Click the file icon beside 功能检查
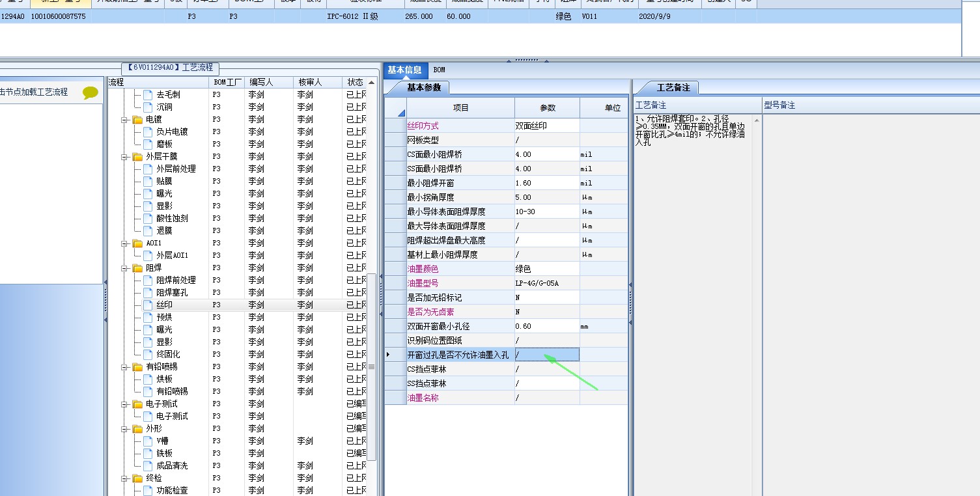The width and height of the screenshot is (980, 496). click(x=148, y=491)
